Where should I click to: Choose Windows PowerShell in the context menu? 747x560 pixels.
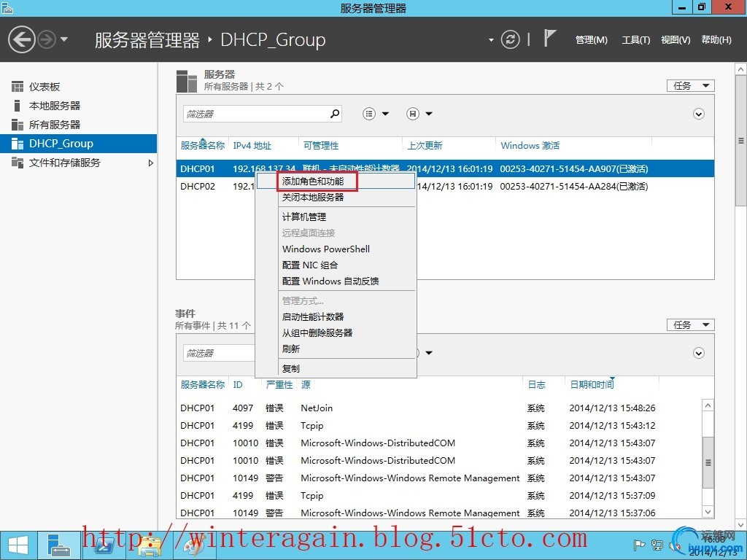point(336,249)
